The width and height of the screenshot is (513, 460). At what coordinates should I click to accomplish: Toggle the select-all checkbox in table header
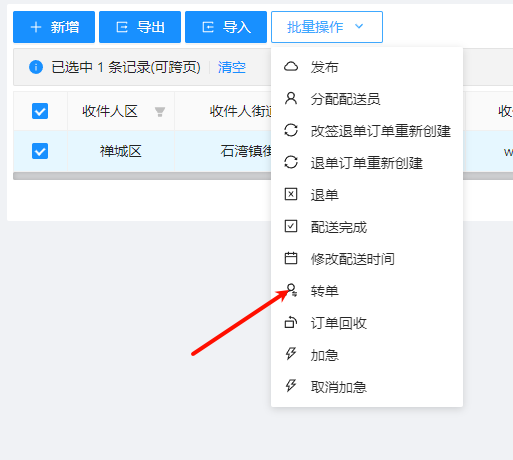click(40, 111)
